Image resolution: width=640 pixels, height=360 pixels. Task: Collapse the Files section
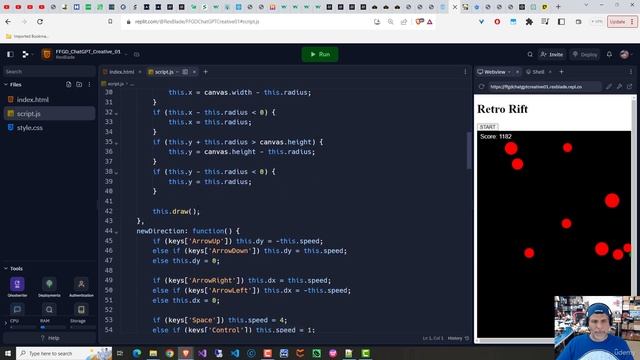pyautogui.click(x=6, y=84)
